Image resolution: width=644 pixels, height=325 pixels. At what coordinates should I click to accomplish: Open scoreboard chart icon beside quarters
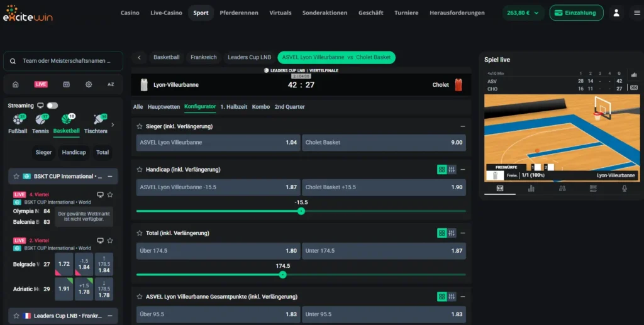(x=634, y=74)
